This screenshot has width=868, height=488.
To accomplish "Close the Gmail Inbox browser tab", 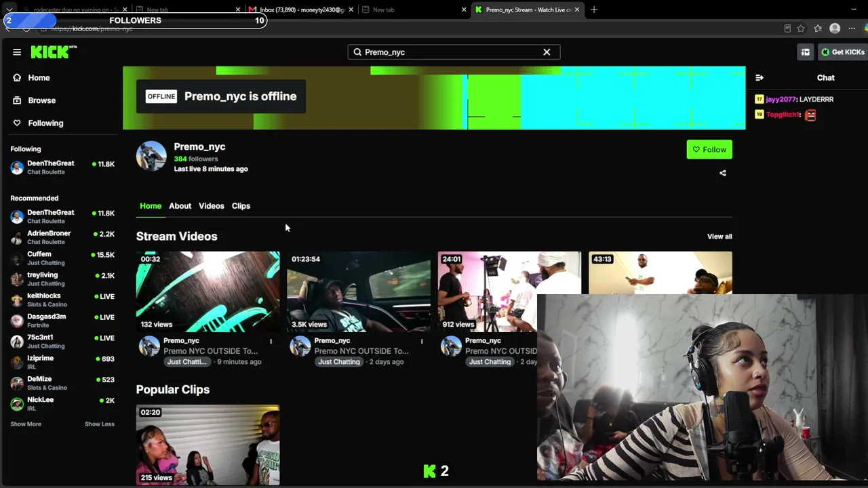I will (351, 9).
